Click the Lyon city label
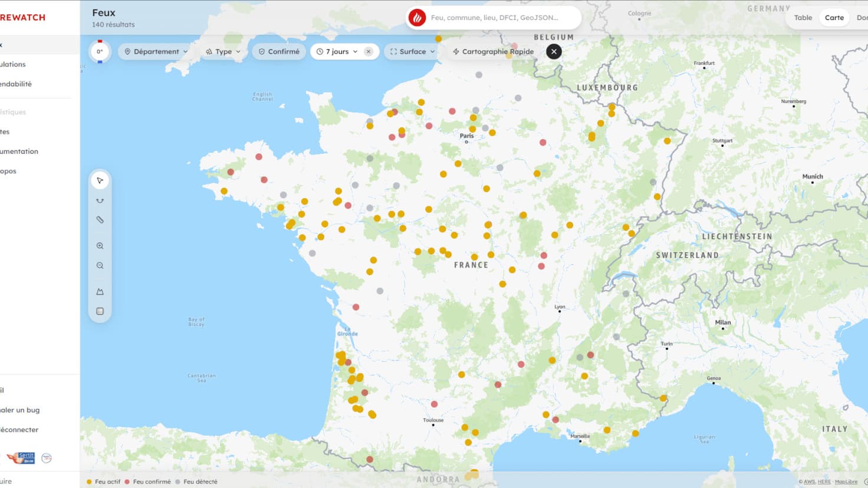The width and height of the screenshot is (868, 488). (560, 306)
